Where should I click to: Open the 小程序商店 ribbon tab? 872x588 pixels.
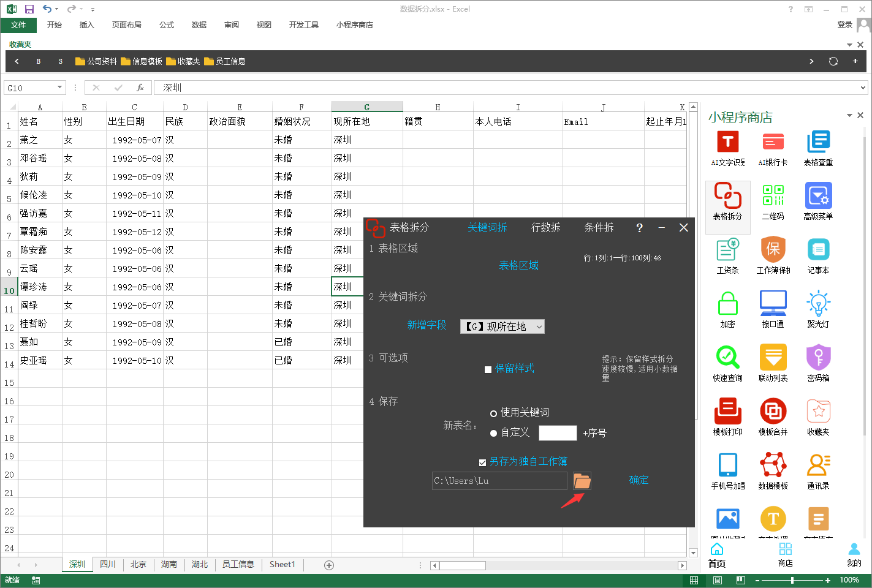pyautogui.click(x=355, y=25)
